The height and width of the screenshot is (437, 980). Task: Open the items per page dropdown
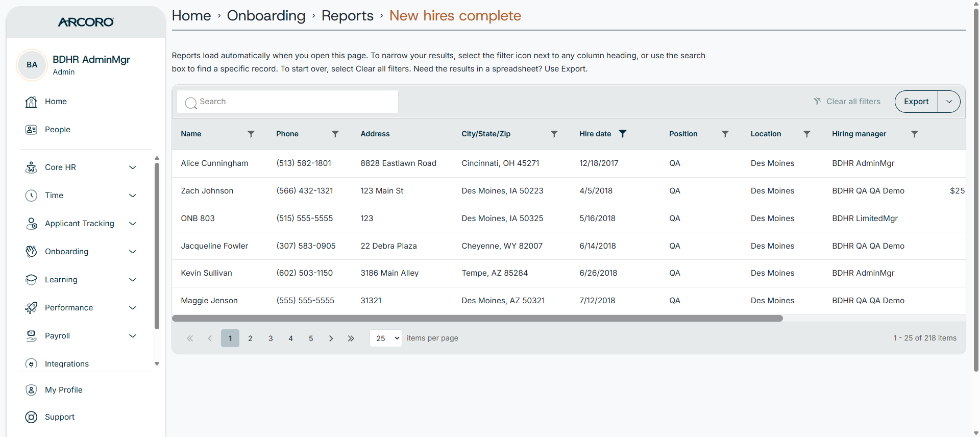tap(386, 338)
